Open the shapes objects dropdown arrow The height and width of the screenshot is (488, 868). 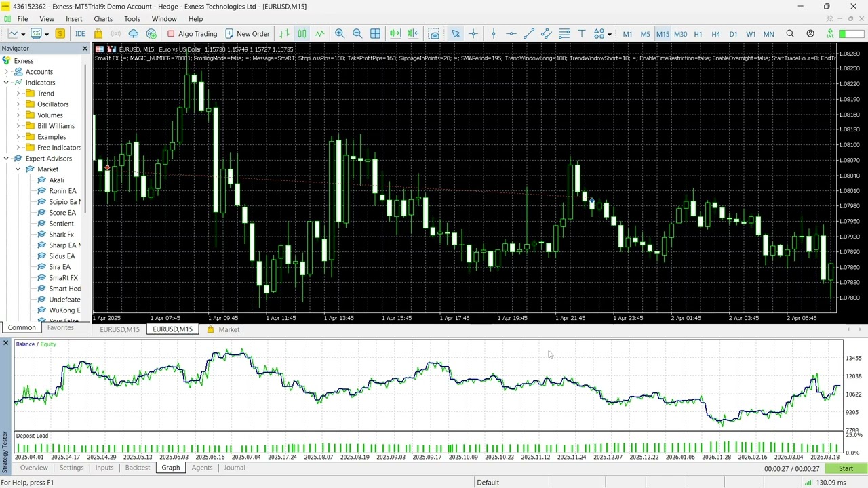[609, 34]
